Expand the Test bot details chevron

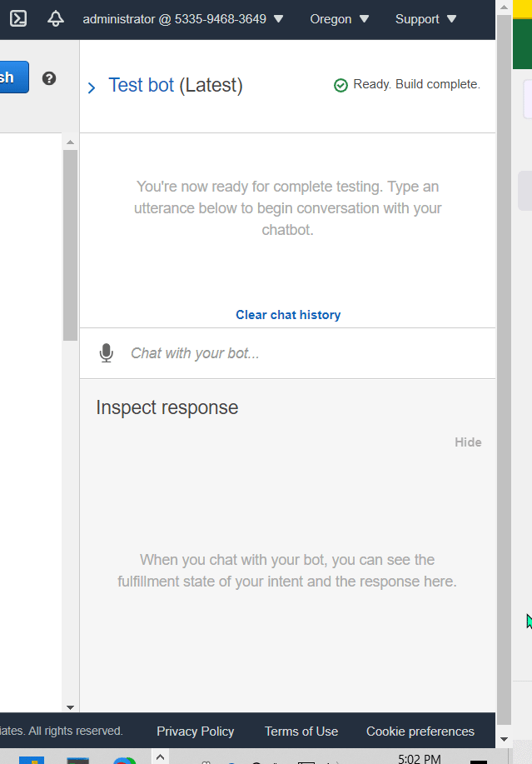pos(91,87)
